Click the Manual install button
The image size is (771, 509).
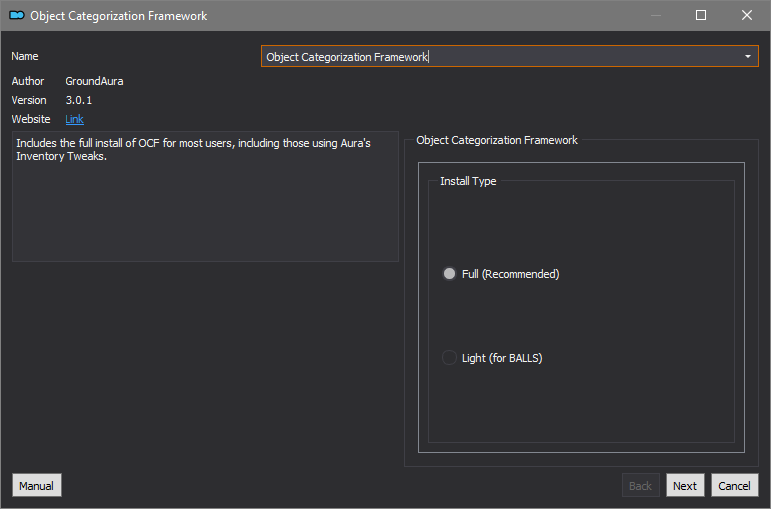click(37, 485)
